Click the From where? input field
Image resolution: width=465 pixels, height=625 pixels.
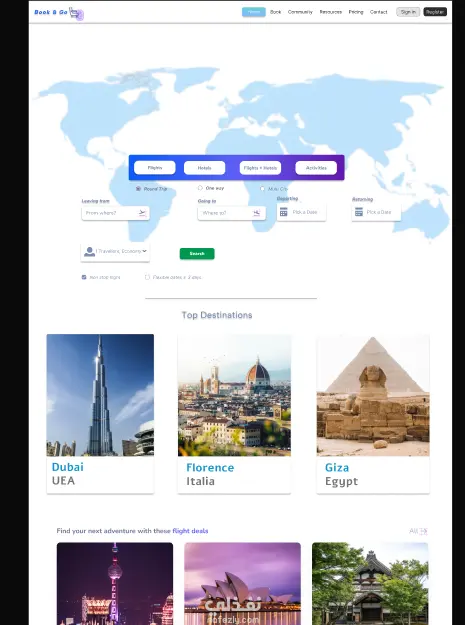point(116,213)
